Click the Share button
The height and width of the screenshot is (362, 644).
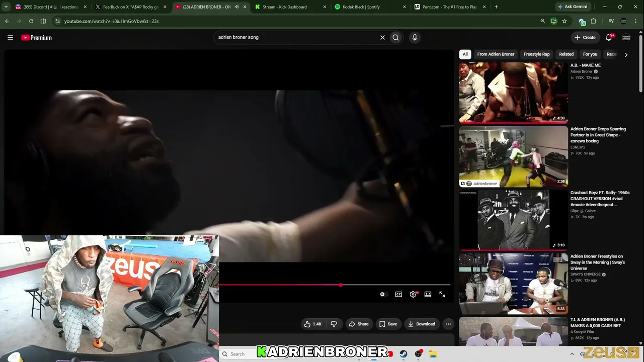[358, 324]
